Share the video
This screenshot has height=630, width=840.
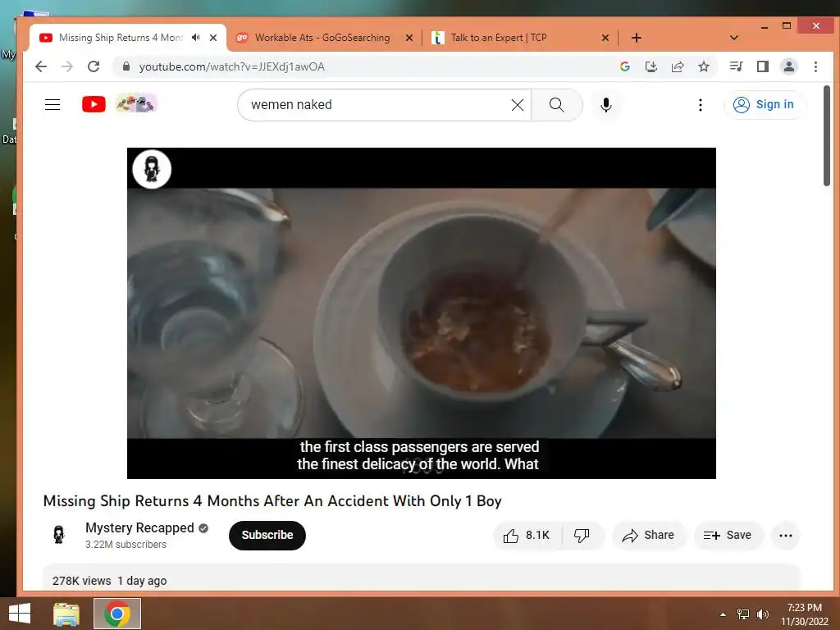point(649,535)
